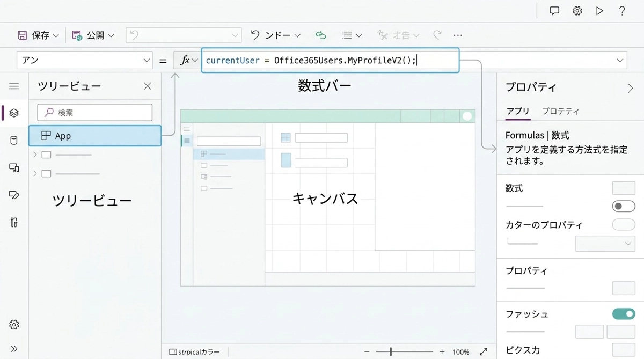Open the 保存 dropdown menu
Viewport: 644px width, 359px height.
pos(56,35)
